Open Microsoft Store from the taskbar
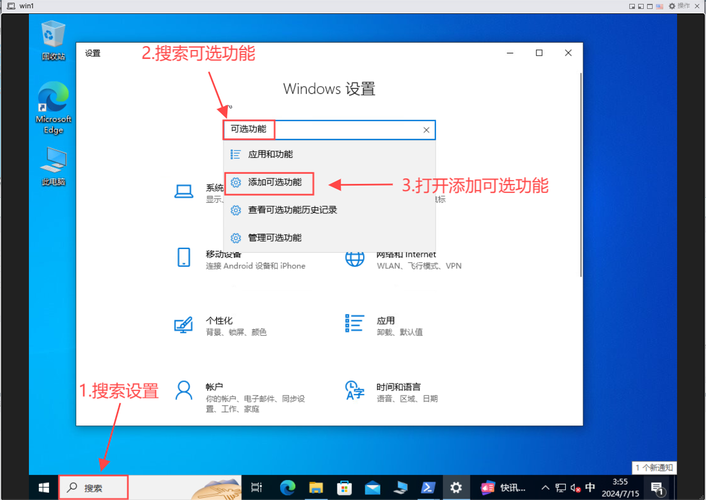 click(x=344, y=487)
